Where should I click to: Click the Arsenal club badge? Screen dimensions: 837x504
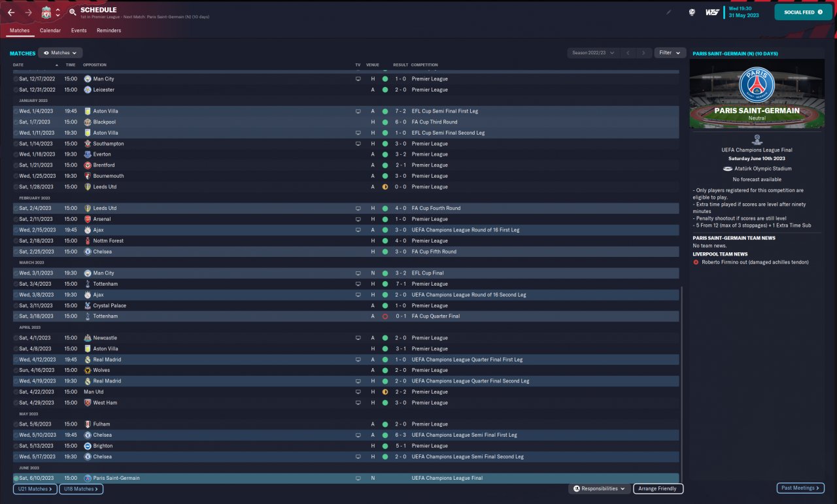click(x=88, y=219)
